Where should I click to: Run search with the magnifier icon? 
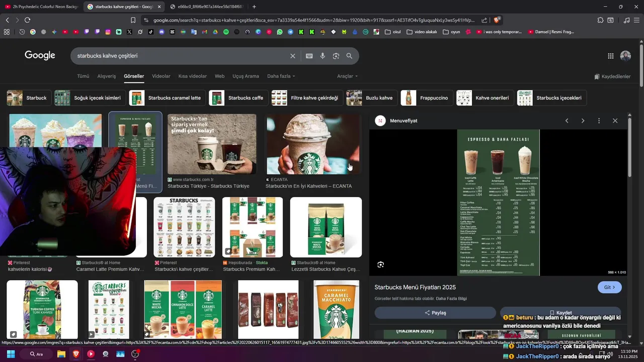coord(349,56)
